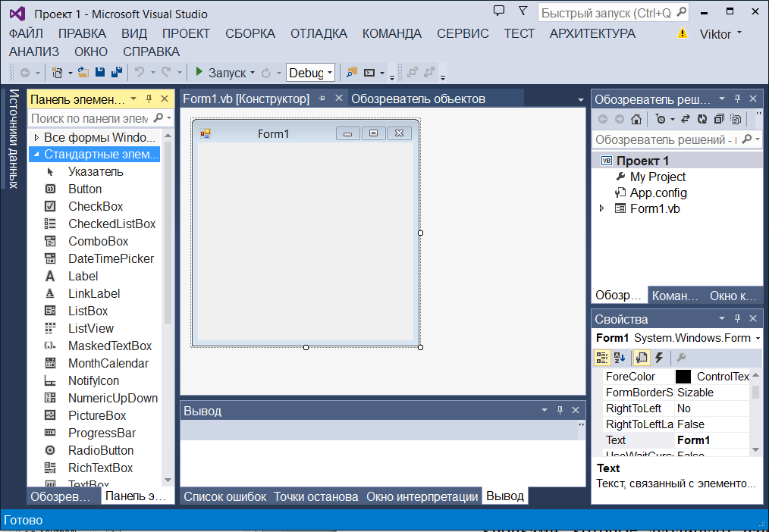This screenshot has height=532, width=769.
Task: Open the document tabs list dropdown arrow
Action: (x=581, y=100)
